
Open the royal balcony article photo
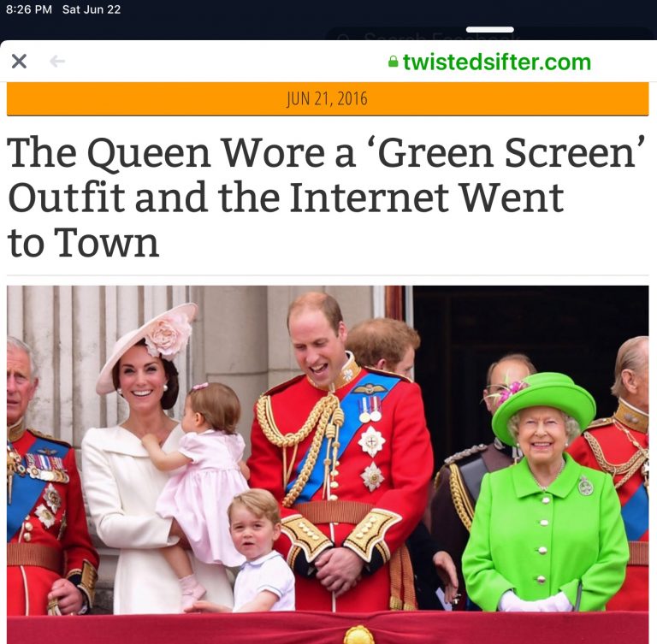pyautogui.click(x=328, y=464)
